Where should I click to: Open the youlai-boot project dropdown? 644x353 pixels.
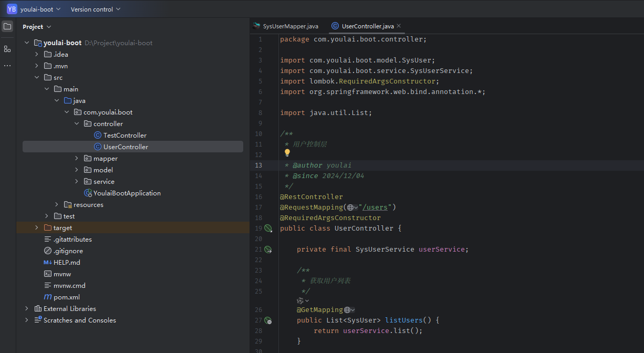point(40,9)
